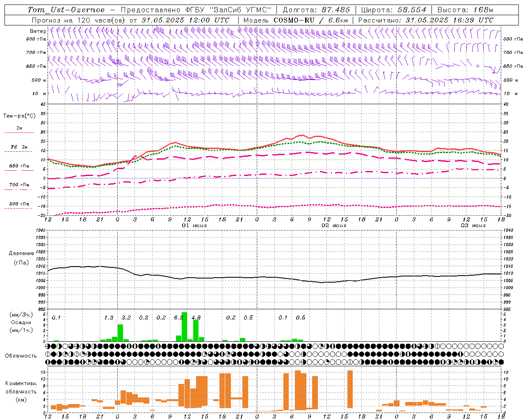
Task: Select the Широта: 58.554 header value
Action: (394, 10)
